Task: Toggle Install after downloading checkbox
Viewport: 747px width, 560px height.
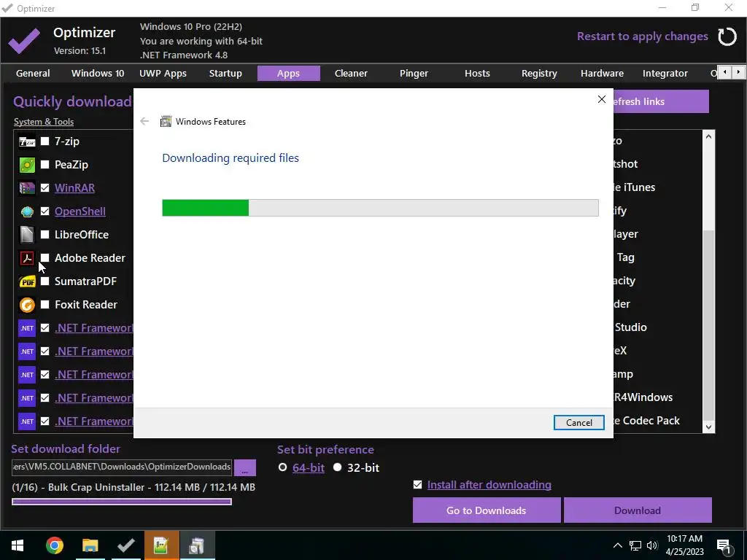Action: click(418, 485)
